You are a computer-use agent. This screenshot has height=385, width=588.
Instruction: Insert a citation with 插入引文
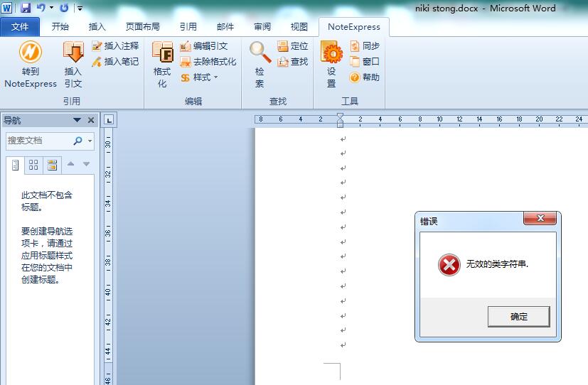pyautogui.click(x=73, y=65)
